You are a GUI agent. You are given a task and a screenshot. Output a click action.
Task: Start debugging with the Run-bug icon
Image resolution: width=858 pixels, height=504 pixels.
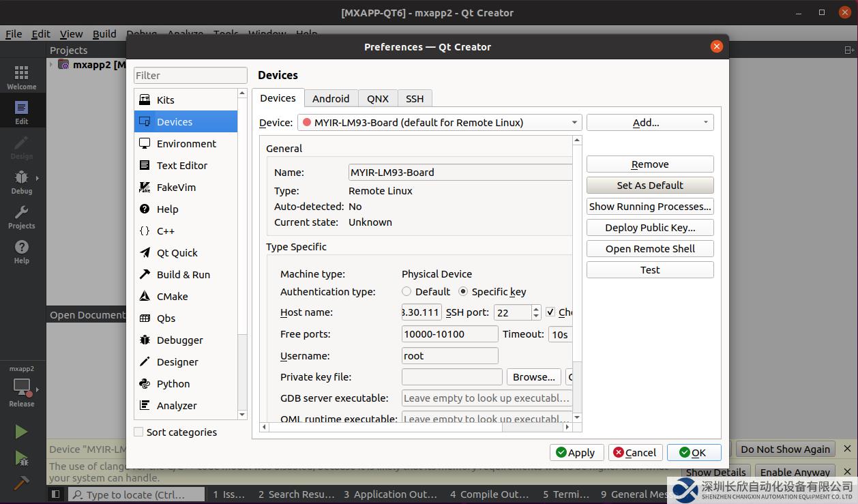click(x=21, y=458)
